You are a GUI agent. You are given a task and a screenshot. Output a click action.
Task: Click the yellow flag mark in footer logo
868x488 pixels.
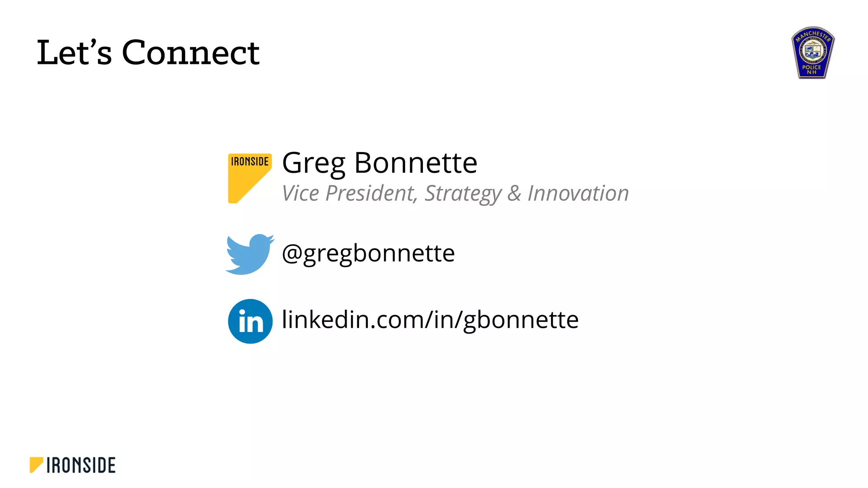(36, 464)
